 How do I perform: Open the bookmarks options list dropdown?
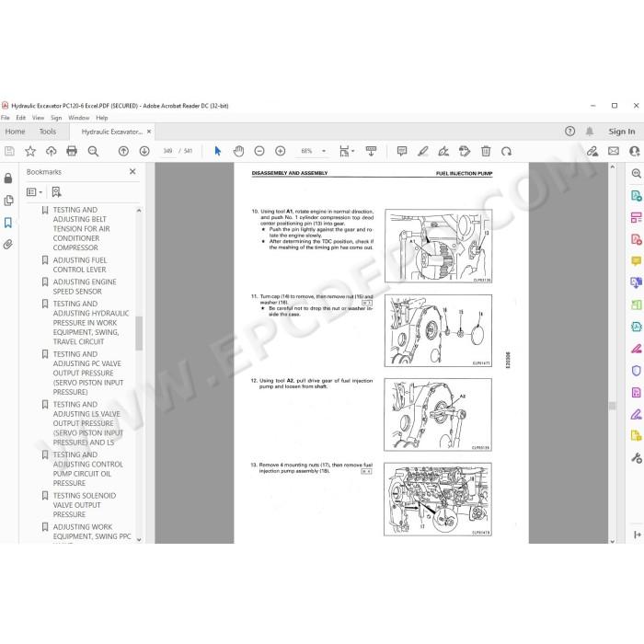click(35, 191)
